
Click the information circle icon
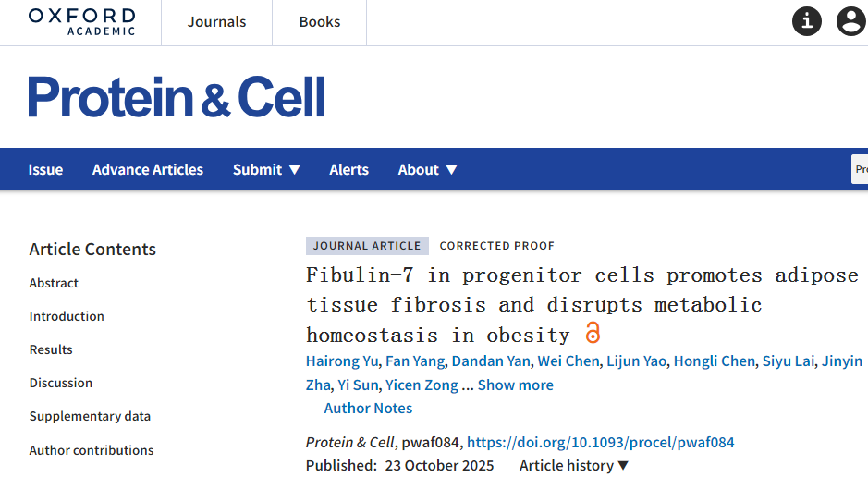click(x=806, y=21)
